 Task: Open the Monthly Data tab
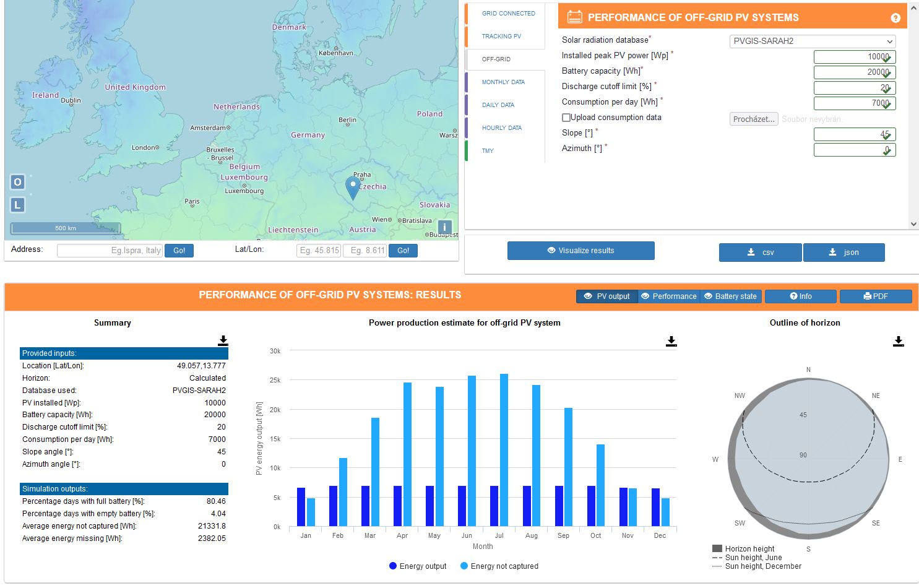click(x=503, y=82)
